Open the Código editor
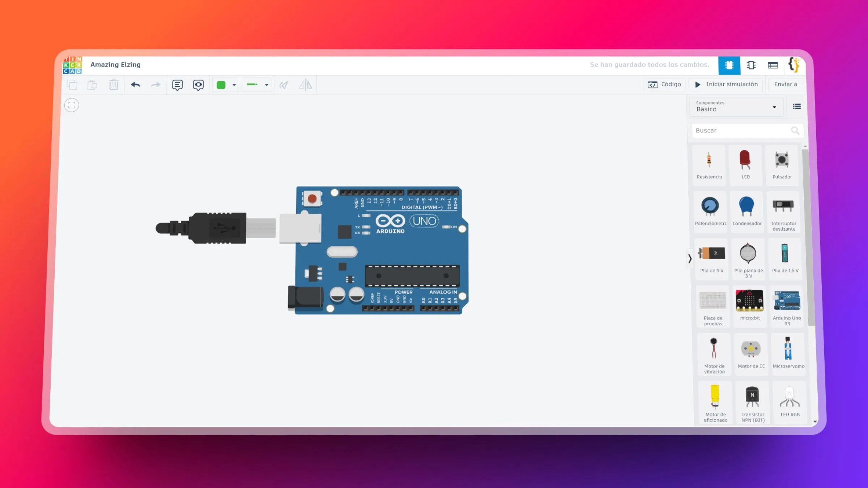 click(664, 84)
